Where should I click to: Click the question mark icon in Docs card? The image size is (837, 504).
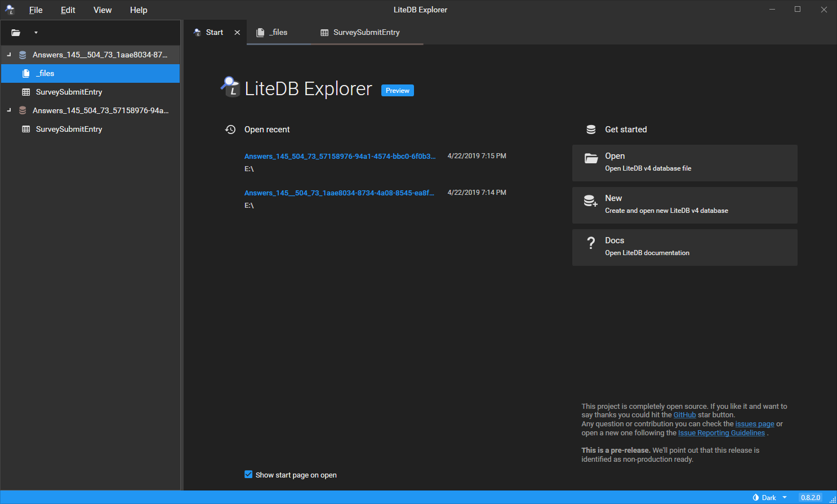click(591, 243)
